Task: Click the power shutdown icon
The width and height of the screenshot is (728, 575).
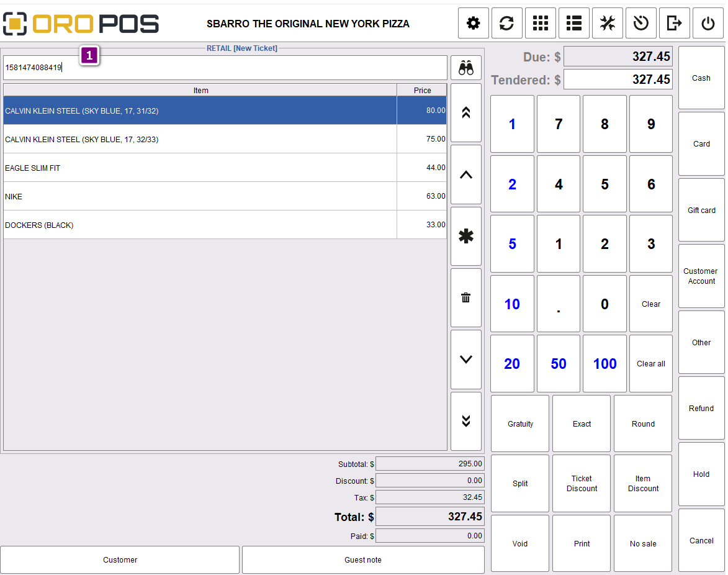Action: tap(708, 23)
